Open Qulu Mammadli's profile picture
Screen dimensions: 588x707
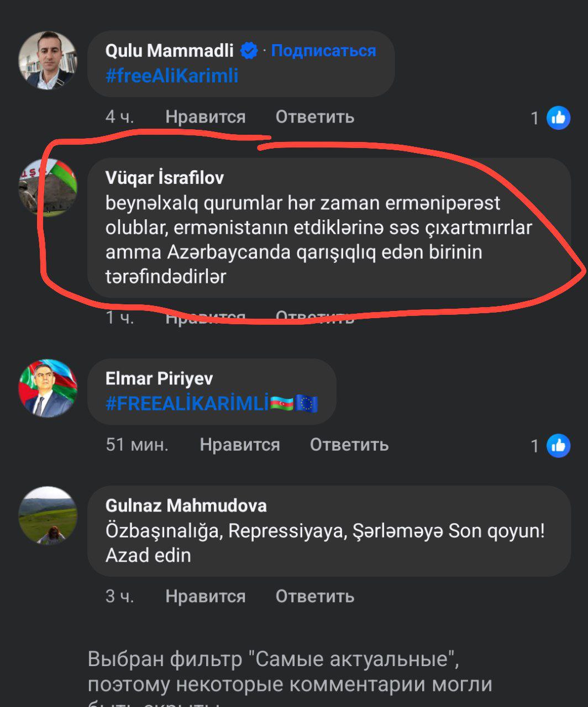tap(48, 60)
